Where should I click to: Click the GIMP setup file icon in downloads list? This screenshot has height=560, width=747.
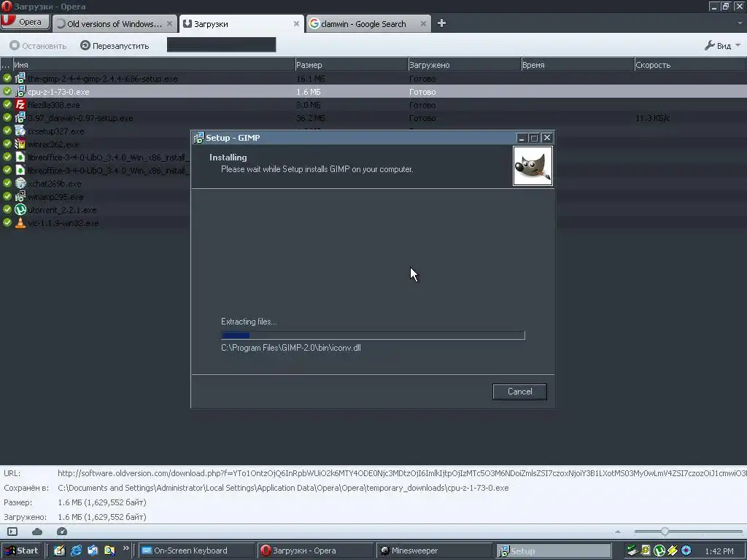pos(20,79)
